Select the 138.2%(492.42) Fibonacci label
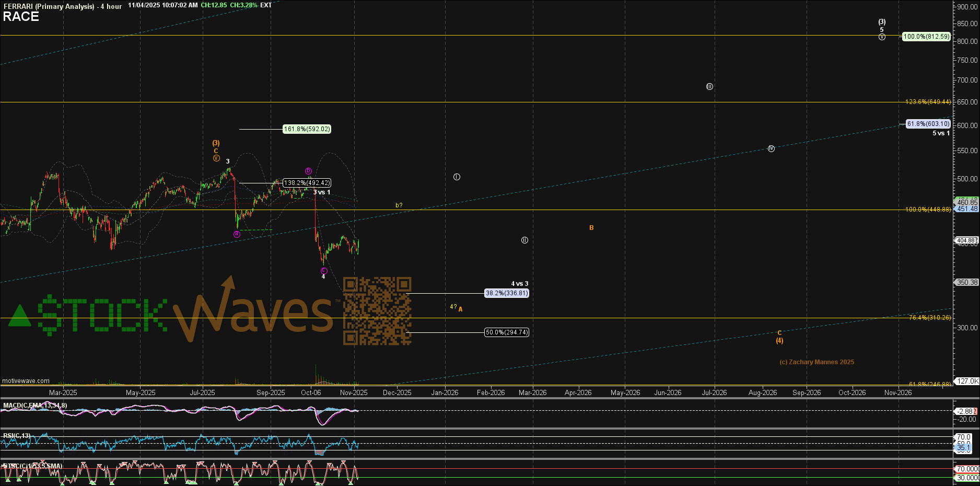Screen dimensions: 980x486 pos(307,183)
